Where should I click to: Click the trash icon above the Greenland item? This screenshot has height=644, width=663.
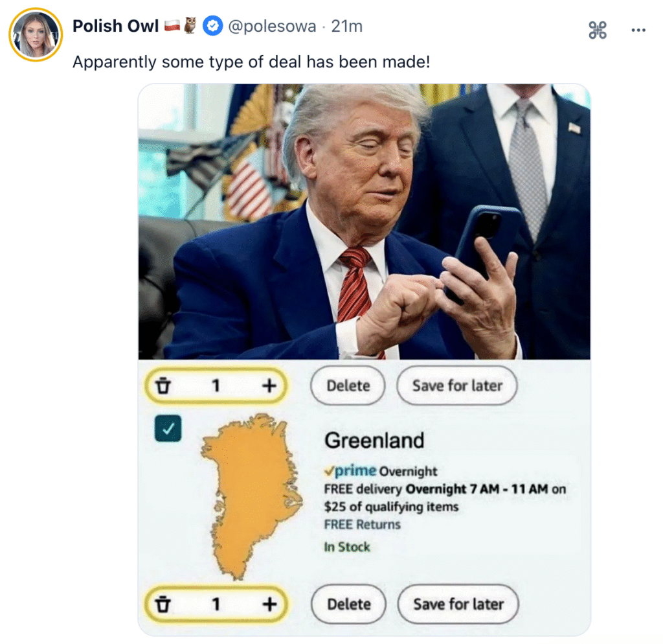tap(164, 386)
